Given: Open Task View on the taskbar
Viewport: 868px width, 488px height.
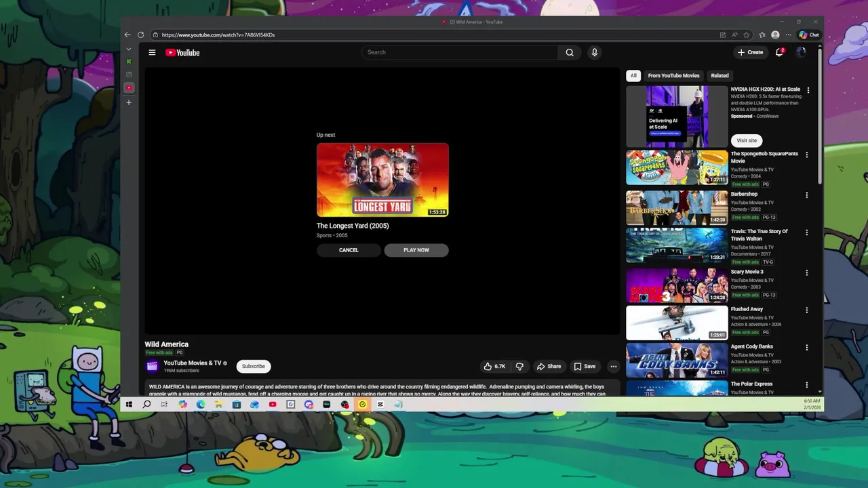Looking at the screenshot, I should pos(164,405).
